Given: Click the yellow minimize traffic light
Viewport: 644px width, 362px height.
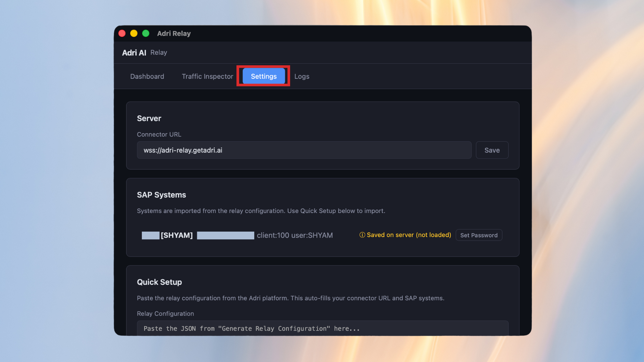Looking at the screenshot, I should (134, 33).
